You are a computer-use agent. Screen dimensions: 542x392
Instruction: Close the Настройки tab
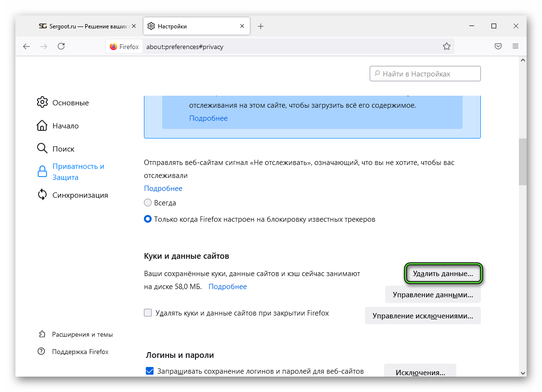pos(242,26)
